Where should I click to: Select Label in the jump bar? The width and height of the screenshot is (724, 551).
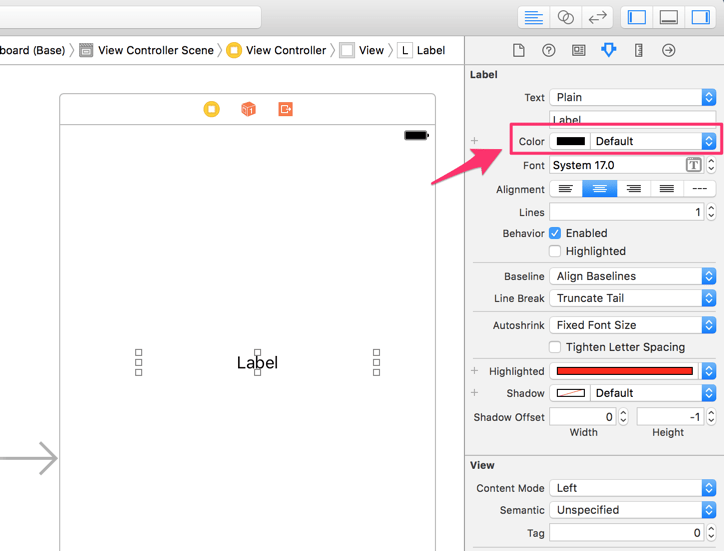(431, 50)
